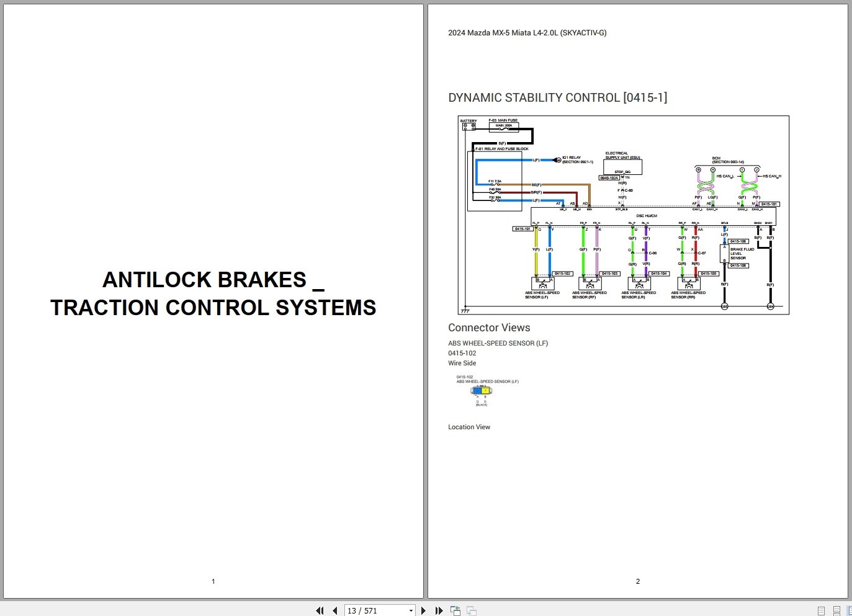The image size is (852, 616).
Task: Click the 0415-102 text under sensor label
Action: (462, 353)
